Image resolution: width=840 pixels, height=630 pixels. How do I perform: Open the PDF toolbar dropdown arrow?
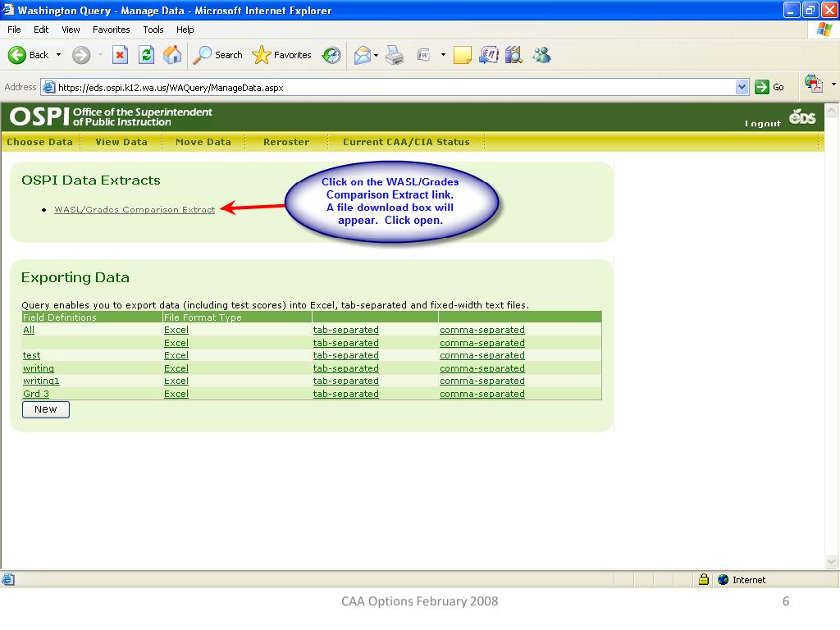833,84
